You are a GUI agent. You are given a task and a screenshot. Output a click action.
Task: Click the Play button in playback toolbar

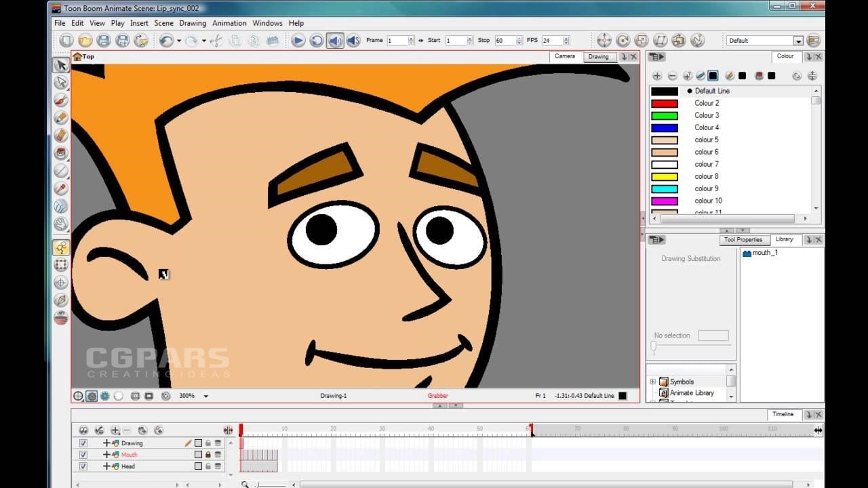click(298, 41)
